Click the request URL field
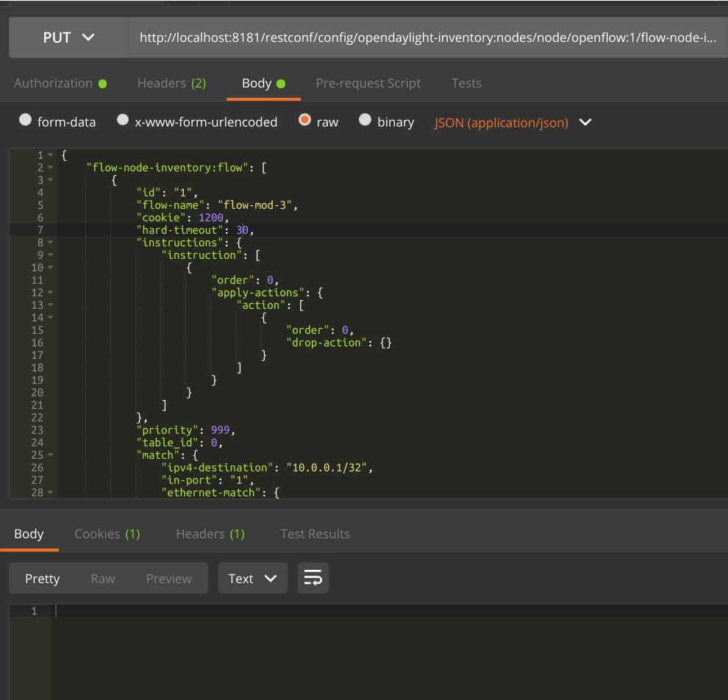728x700 pixels. [427, 37]
